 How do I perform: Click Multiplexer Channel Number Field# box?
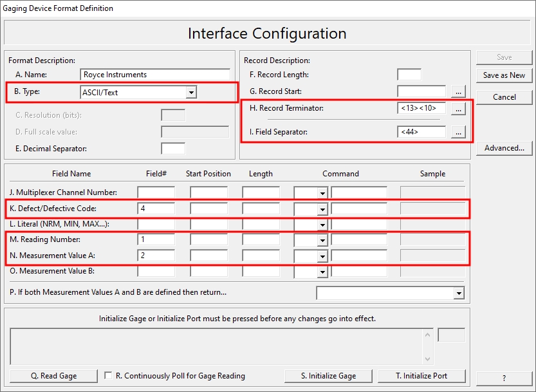click(x=156, y=192)
